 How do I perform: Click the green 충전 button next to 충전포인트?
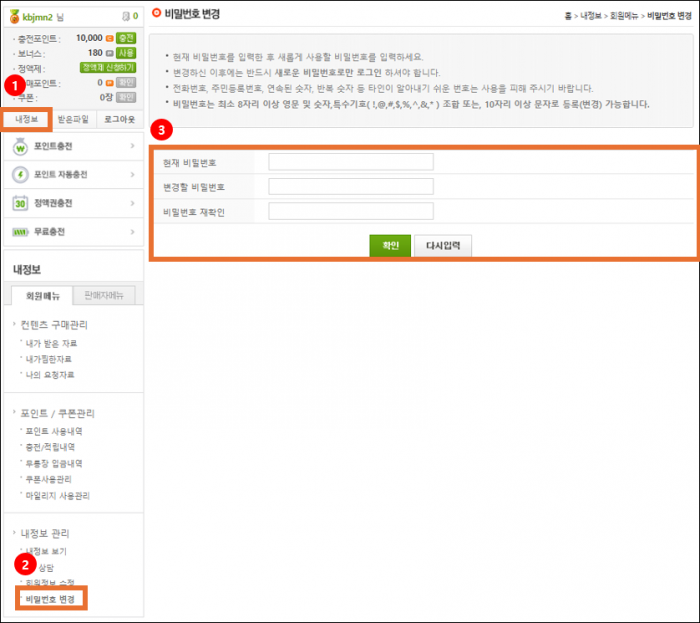coord(126,37)
